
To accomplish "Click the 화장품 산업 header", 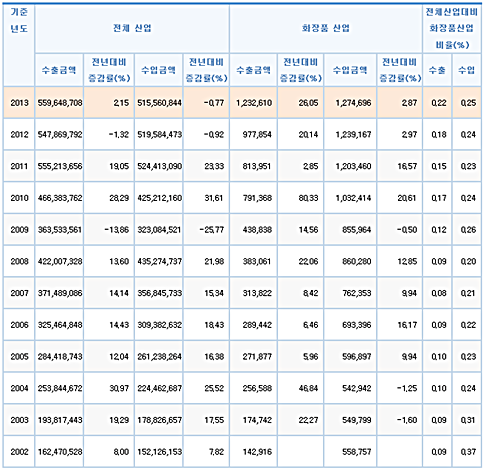I will 326,28.
